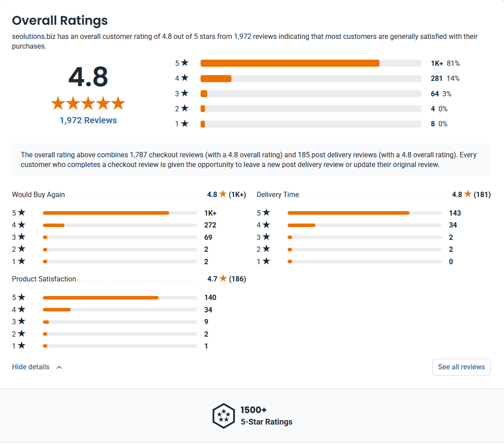Screen dimensions: 504x444
Task: Open See all reviews button
Action: [x=461, y=367]
